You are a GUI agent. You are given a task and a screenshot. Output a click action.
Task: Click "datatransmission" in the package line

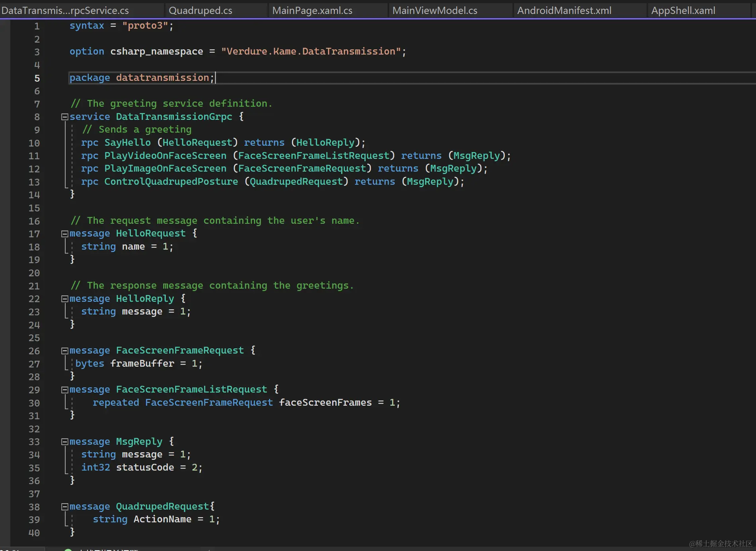tap(162, 78)
